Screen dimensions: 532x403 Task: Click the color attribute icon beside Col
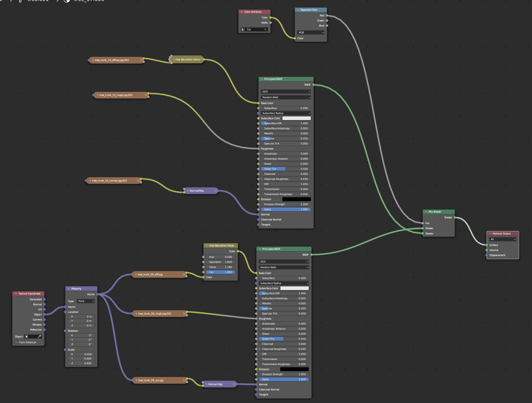243,30
